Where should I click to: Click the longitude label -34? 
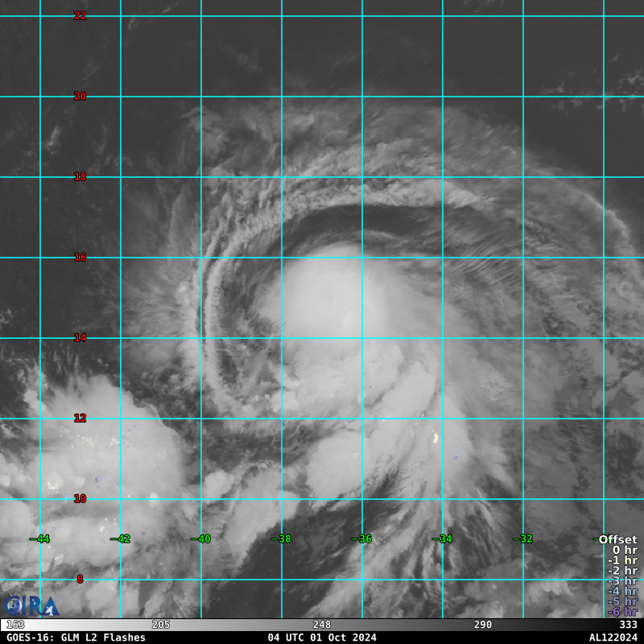442,539
